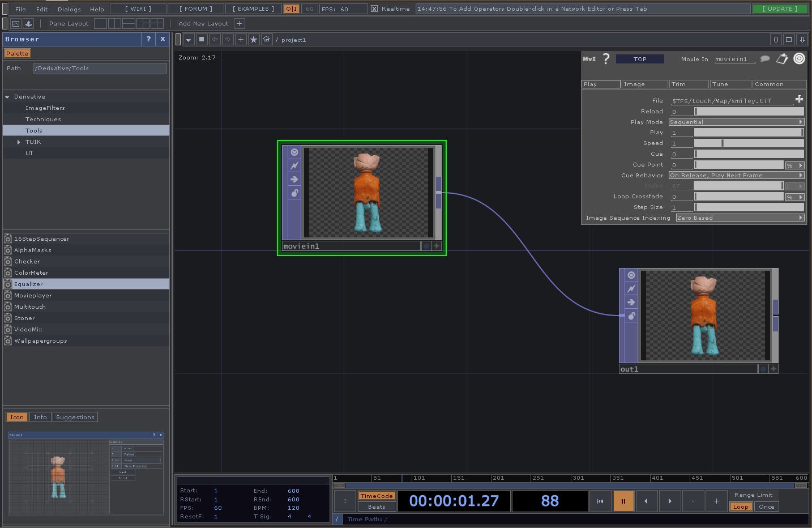
Task: Click the copy parameters clipboard icon
Action: (782, 58)
